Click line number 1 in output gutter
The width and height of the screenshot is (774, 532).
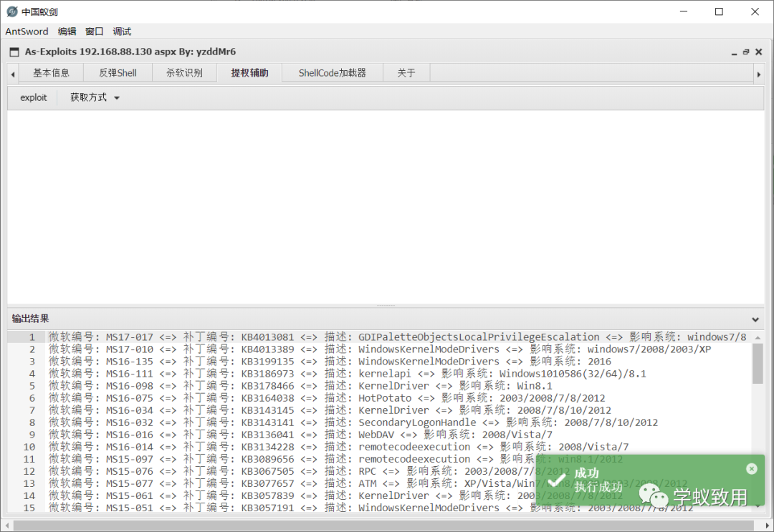pyautogui.click(x=32, y=337)
